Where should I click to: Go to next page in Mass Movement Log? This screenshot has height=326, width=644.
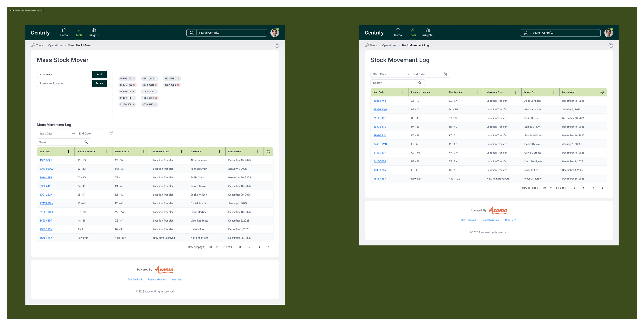click(259, 247)
